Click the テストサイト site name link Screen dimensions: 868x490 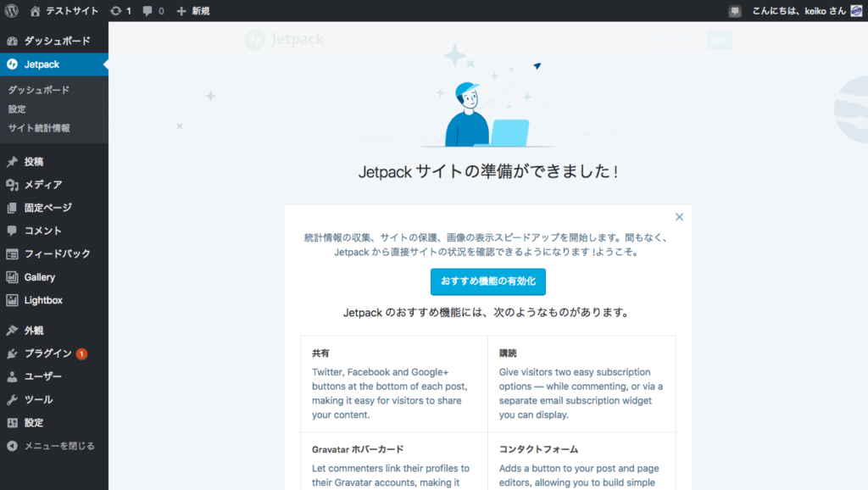(x=72, y=10)
